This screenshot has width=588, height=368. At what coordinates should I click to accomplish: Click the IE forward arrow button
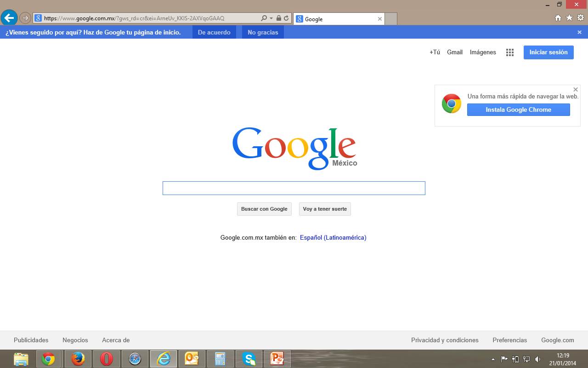[25, 18]
